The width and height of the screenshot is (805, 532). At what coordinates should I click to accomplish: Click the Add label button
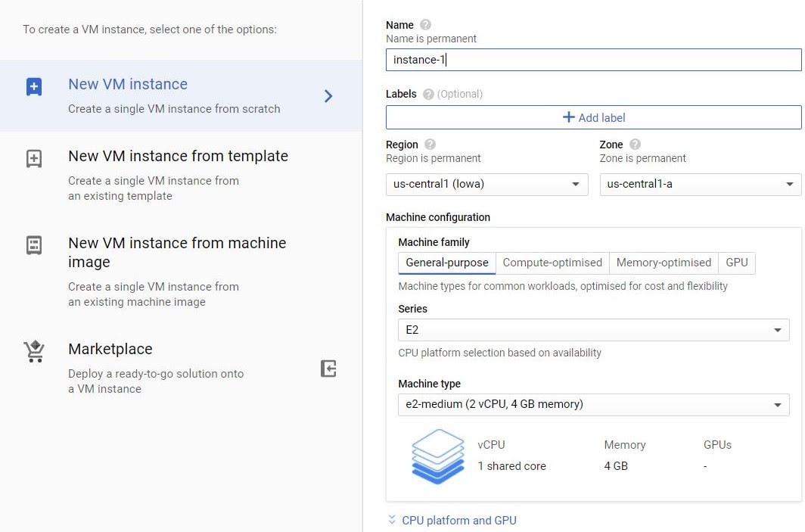tap(593, 117)
